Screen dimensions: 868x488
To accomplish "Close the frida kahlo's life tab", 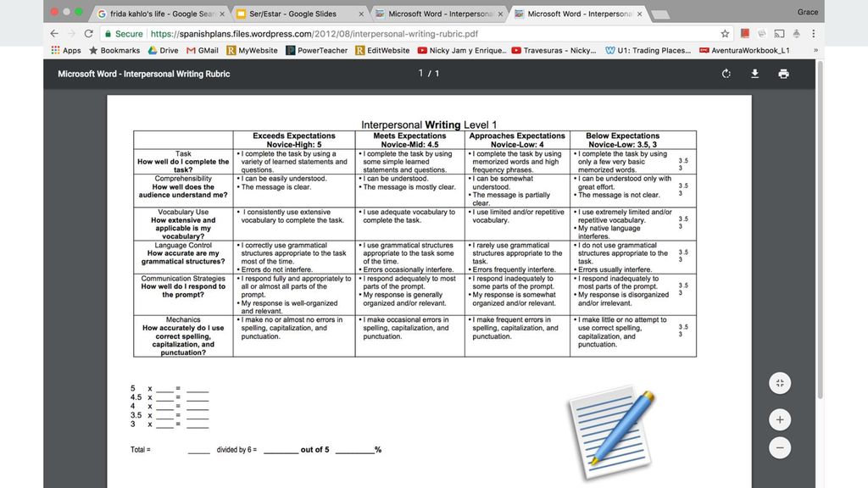I will (222, 14).
